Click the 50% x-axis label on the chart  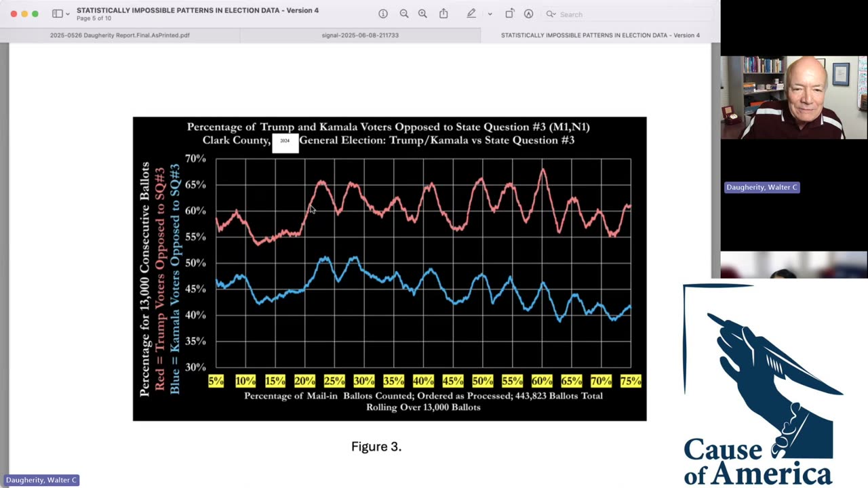482,381
